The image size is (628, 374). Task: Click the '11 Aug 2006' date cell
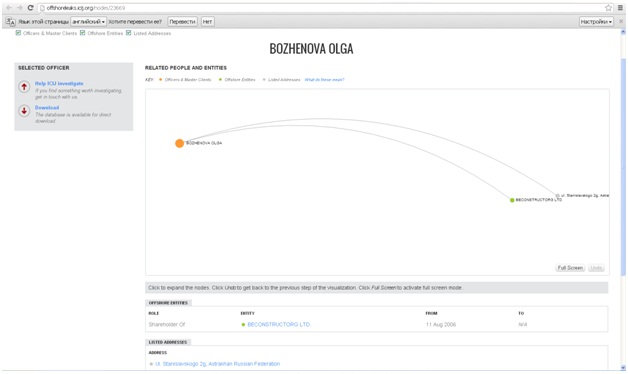[x=441, y=324]
